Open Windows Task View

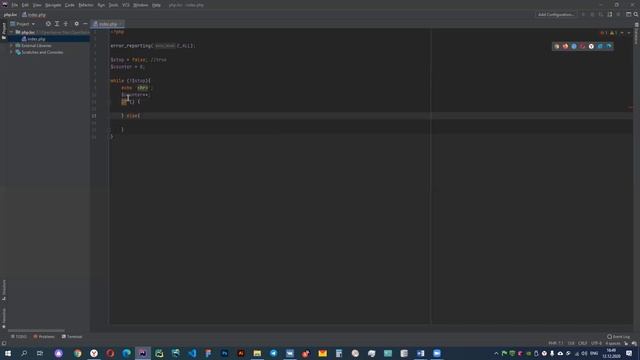coord(40,353)
